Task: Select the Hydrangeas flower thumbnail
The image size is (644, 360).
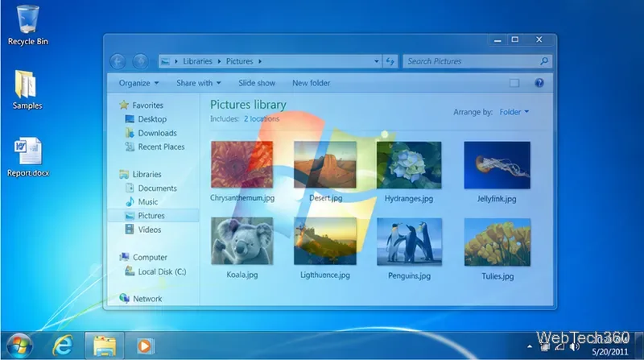Action: [x=409, y=165]
